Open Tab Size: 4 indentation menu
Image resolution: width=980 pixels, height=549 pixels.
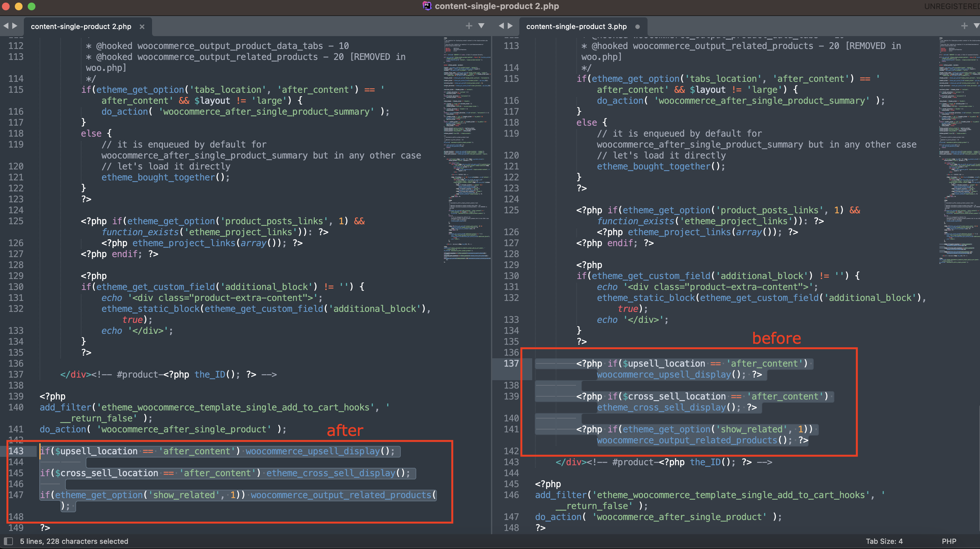[x=884, y=541]
